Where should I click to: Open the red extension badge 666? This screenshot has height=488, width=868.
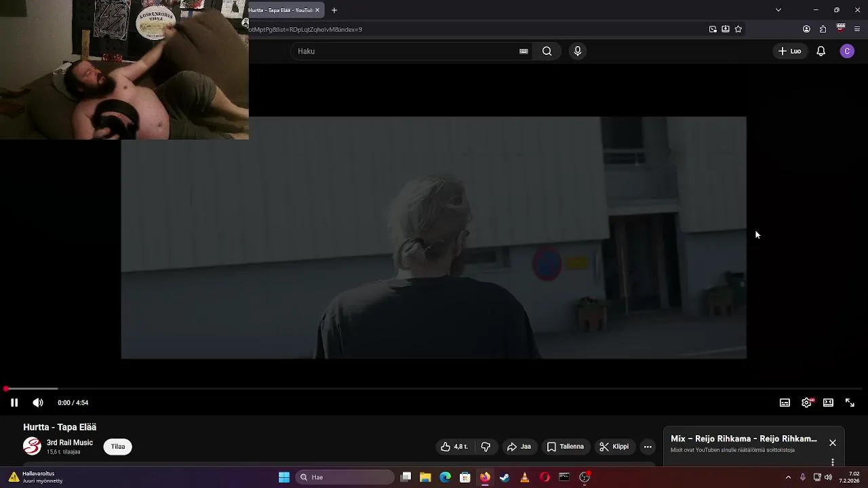click(x=841, y=28)
